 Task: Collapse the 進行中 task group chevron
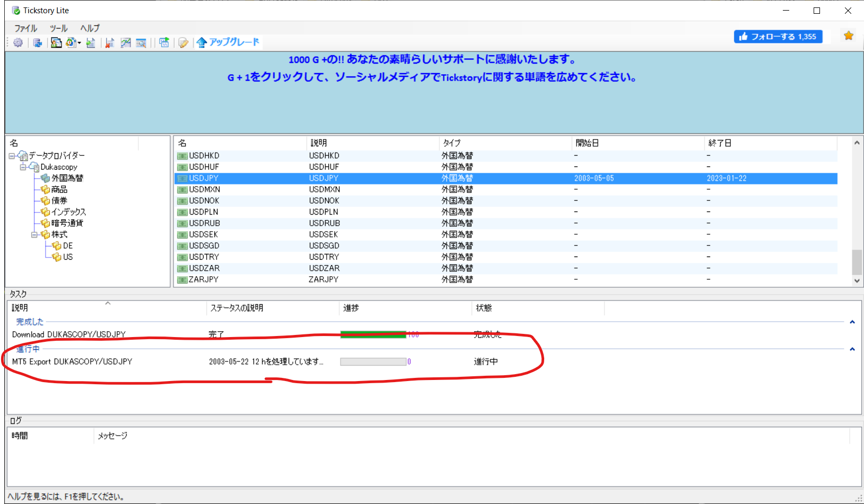852,349
